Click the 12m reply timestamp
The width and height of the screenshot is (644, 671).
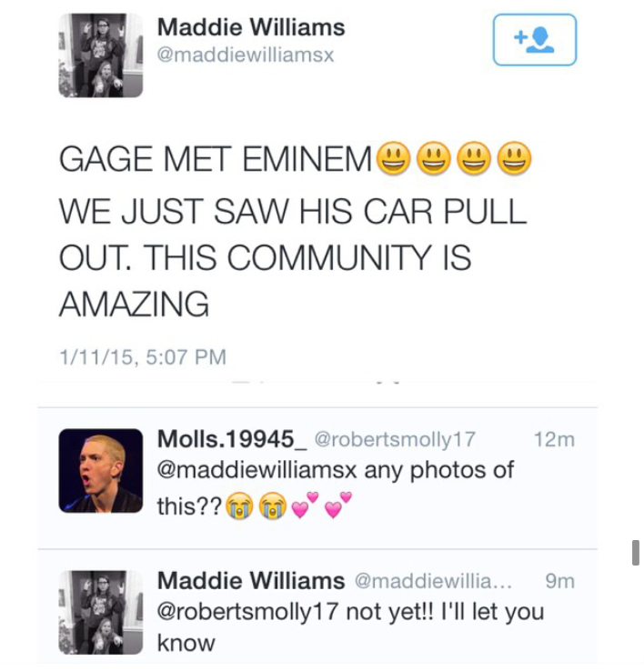tap(554, 439)
